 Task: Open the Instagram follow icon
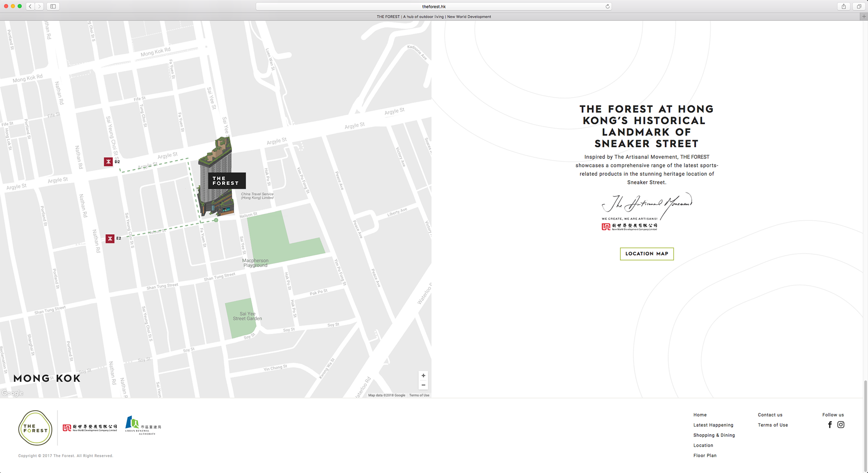click(841, 425)
